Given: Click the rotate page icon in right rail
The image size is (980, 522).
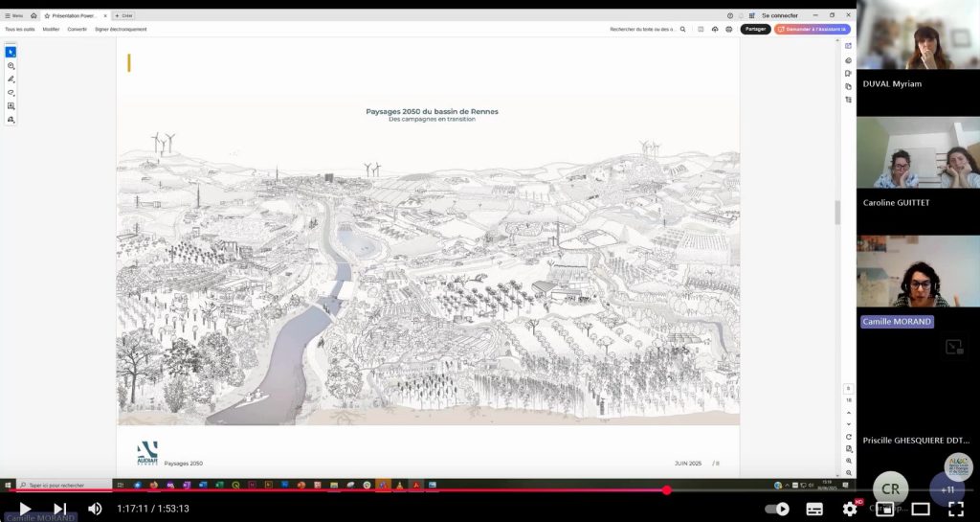Looking at the screenshot, I should (848, 437).
